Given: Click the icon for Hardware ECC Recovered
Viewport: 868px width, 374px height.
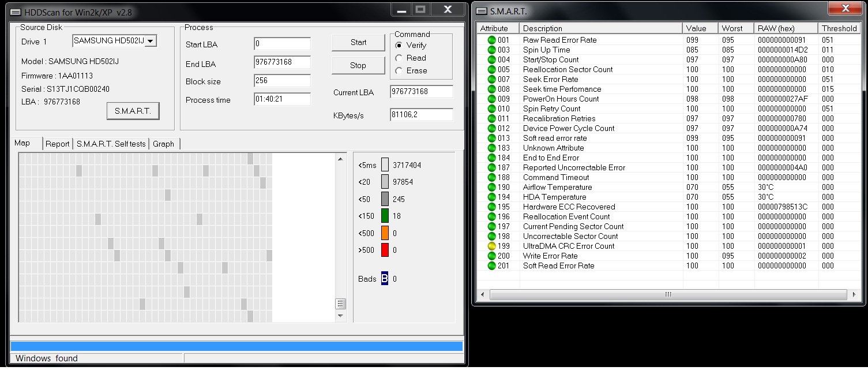Looking at the screenshot, I should [x=491, y=207].
